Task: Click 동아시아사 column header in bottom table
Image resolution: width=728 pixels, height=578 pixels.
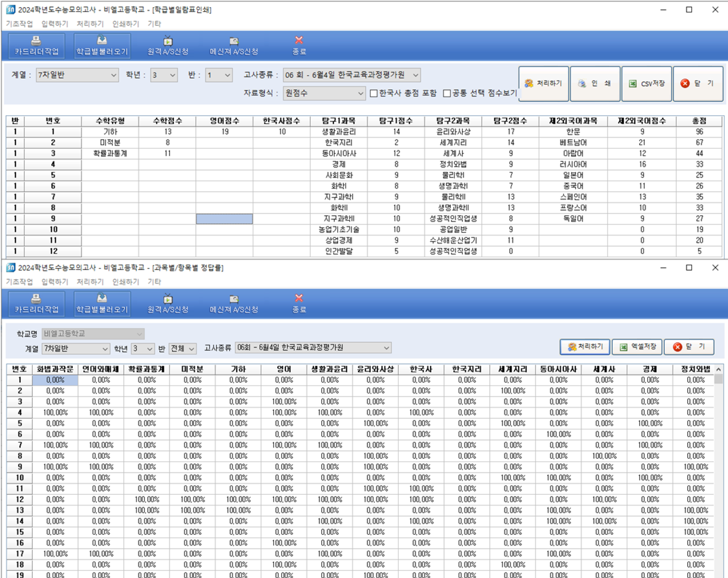Action: [559, 369]
